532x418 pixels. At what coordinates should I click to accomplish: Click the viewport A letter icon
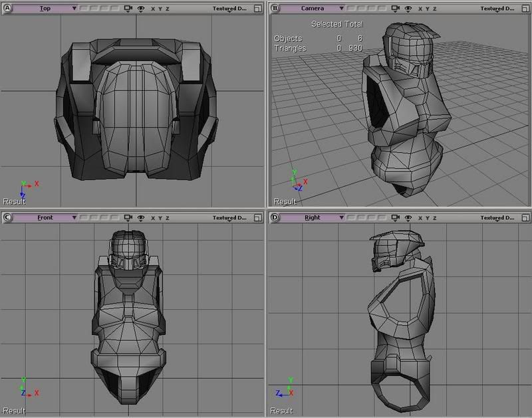point(7,8)
